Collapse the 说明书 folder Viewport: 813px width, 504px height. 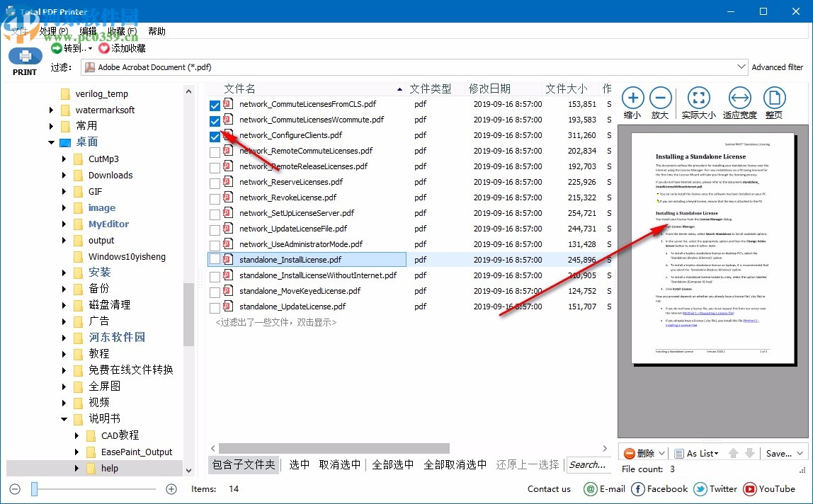point(64,418)
